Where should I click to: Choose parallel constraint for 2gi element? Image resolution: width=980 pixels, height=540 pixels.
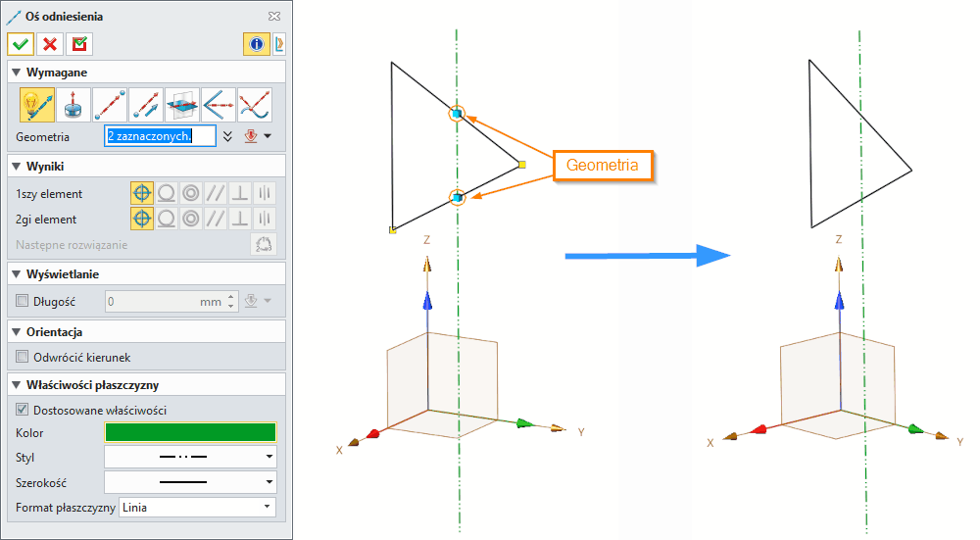(x=215, y=219)
